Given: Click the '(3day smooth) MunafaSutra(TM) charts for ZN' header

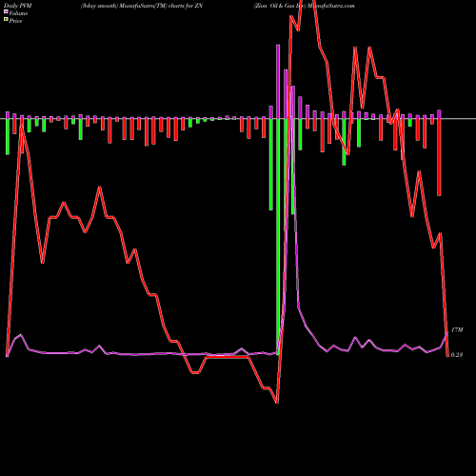Looking at the screenshot, I should click(x=142, y=6).
